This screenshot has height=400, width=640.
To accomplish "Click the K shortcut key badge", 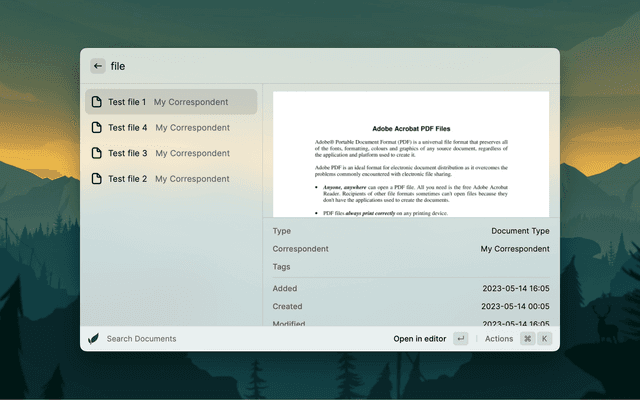I will [x=545, y=339].
